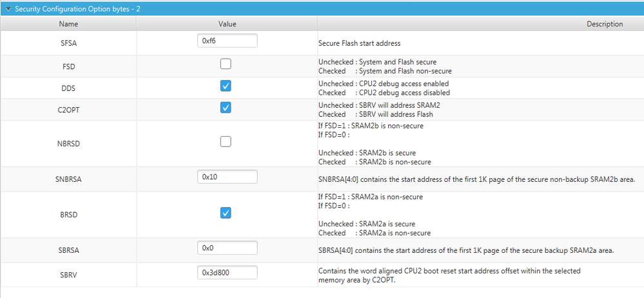
Task: Uncheck the C2OPT checkbox
Action: [x=226, y=108]
